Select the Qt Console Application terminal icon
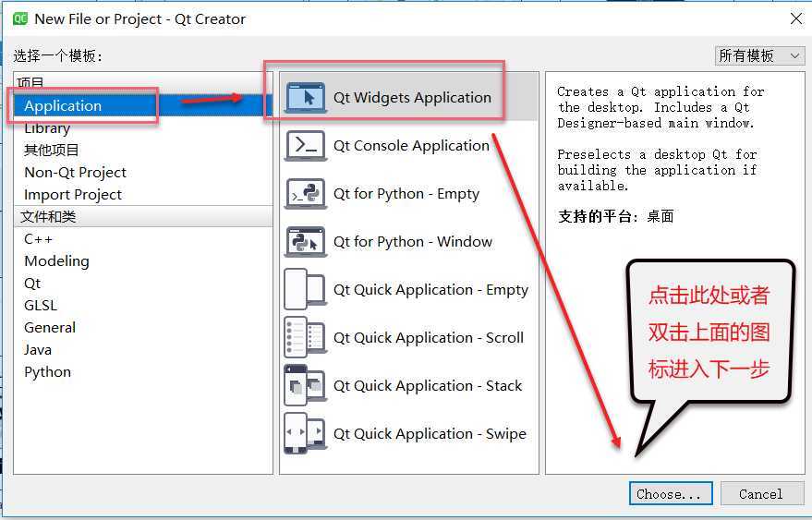This screenshot has width=812, height=520. (306, 146)
